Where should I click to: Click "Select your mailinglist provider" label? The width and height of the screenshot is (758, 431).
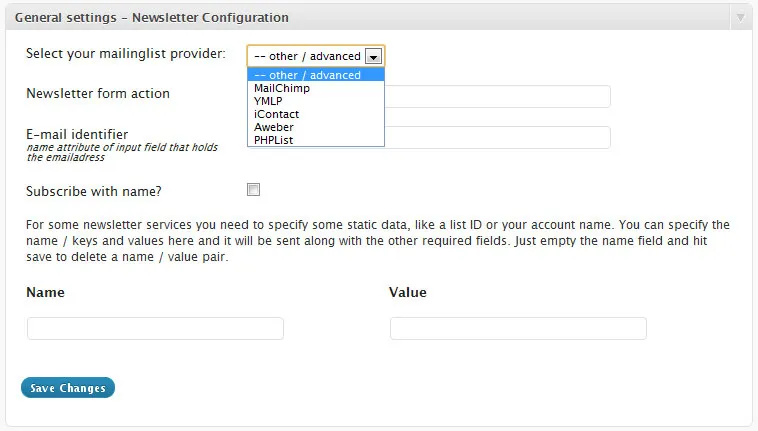tap(126, 53)
